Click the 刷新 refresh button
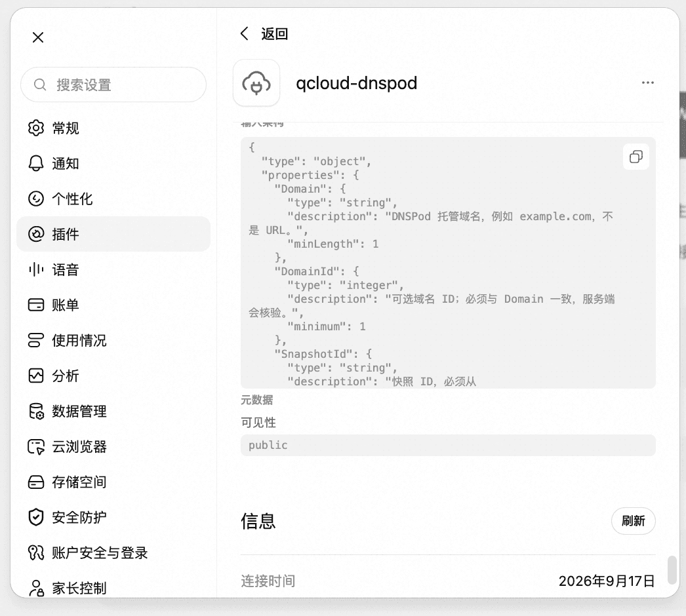This screenshot has height=616, width=686. 633,521
